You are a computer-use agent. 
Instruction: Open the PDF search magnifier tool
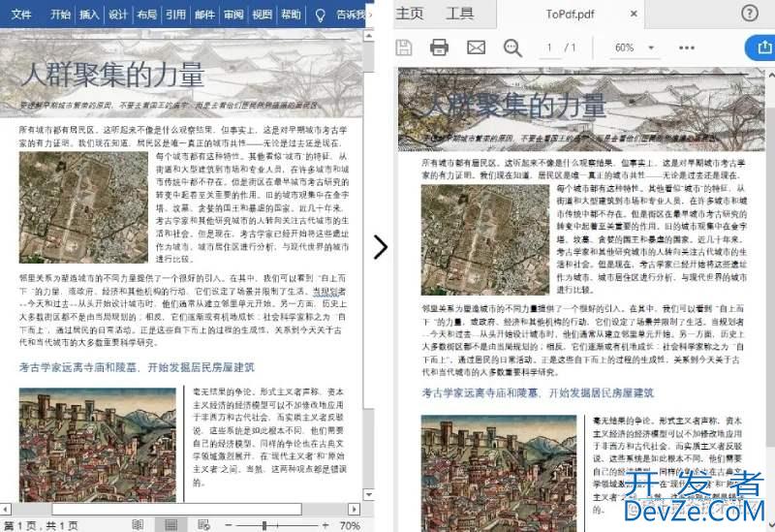pos(512,47)
